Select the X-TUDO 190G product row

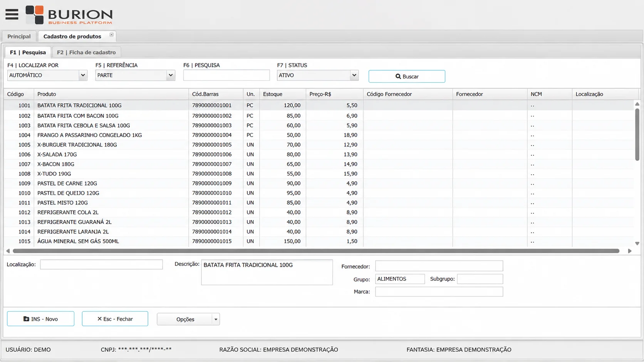(x=319, y=174)
